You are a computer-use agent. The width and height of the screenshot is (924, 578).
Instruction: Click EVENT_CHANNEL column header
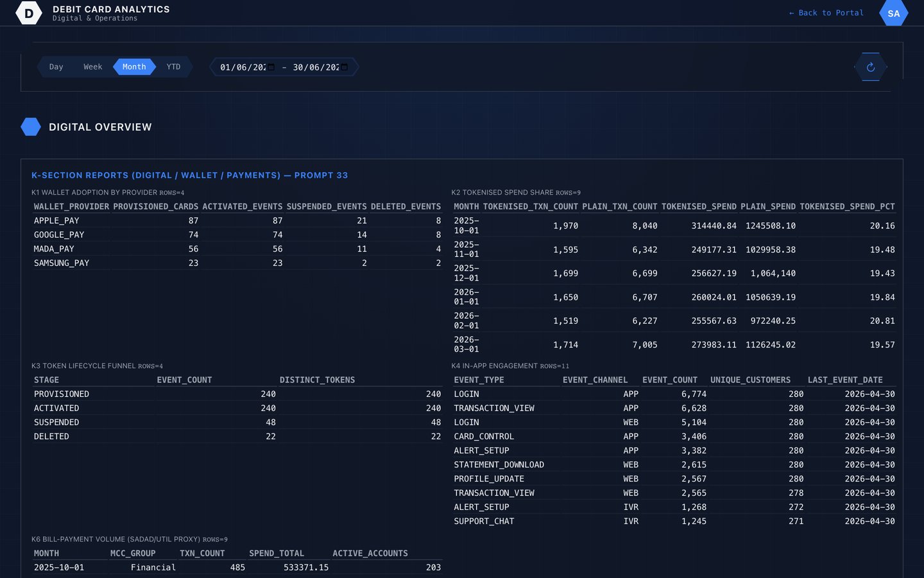point(595,380)
